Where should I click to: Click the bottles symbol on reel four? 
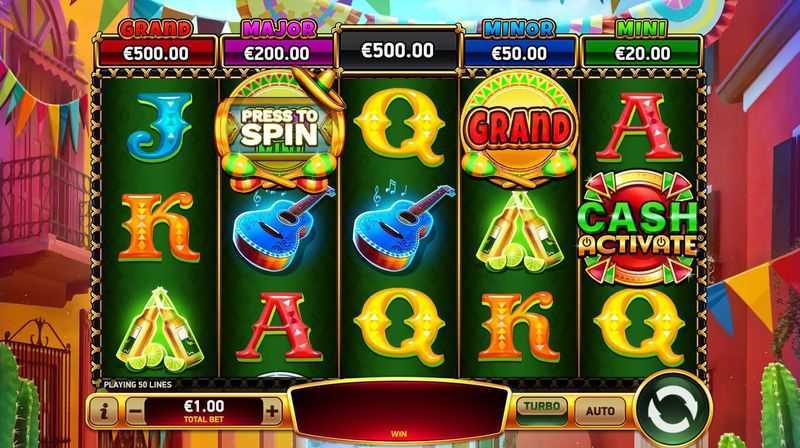pos(519,232)
